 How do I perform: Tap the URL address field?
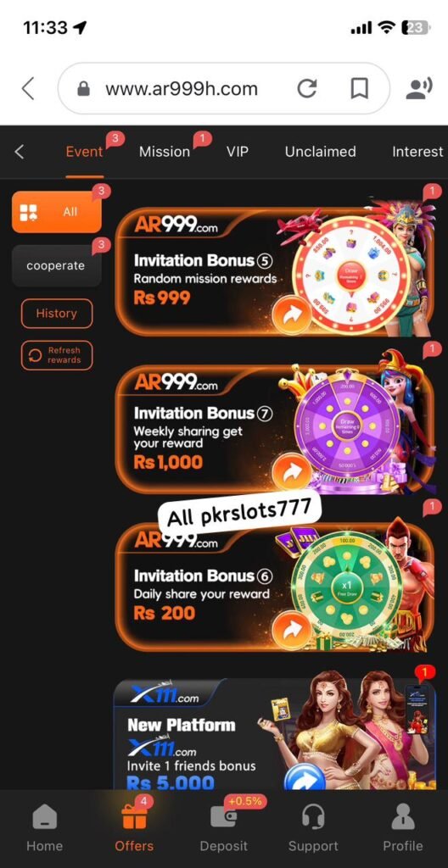pos(224,88)
